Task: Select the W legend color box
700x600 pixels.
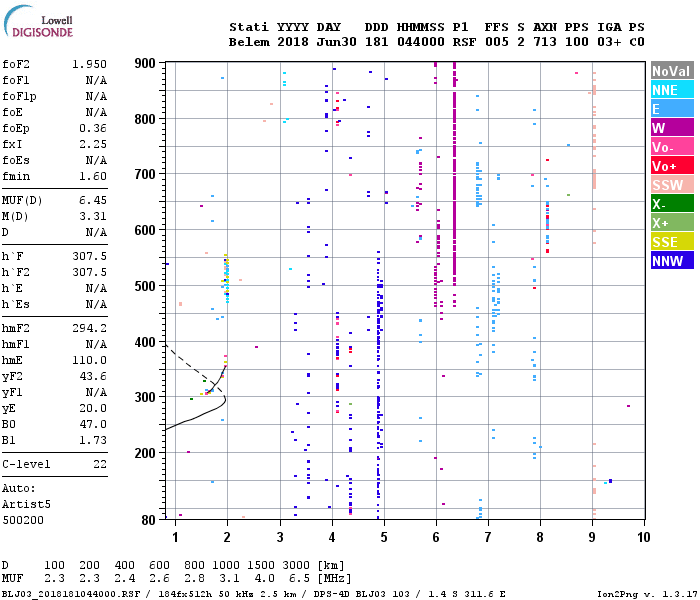Action: click(672, 128)
